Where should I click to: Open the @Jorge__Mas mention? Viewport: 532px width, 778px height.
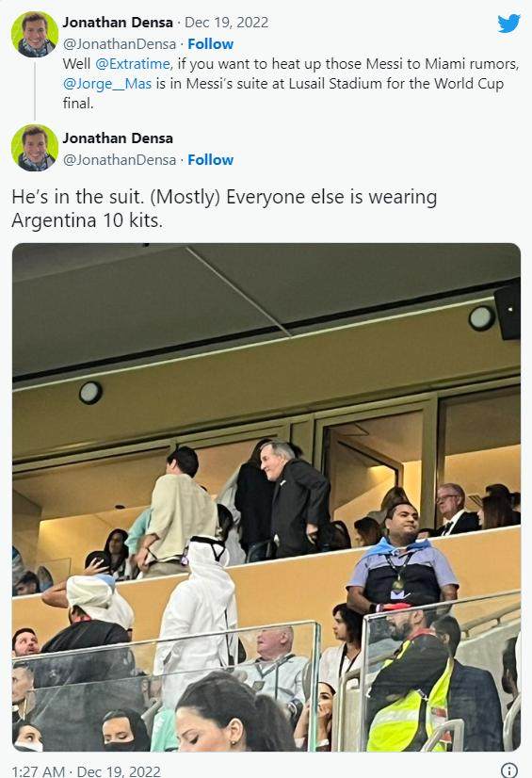(107, 84)
